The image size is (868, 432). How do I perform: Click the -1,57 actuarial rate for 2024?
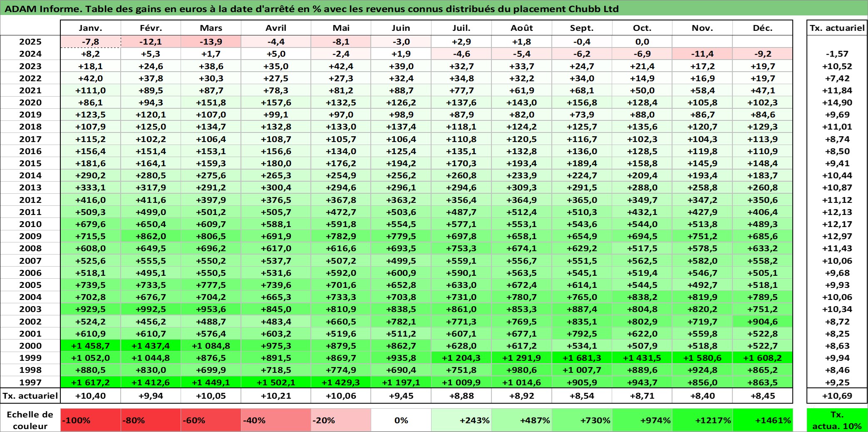point(837,54)
